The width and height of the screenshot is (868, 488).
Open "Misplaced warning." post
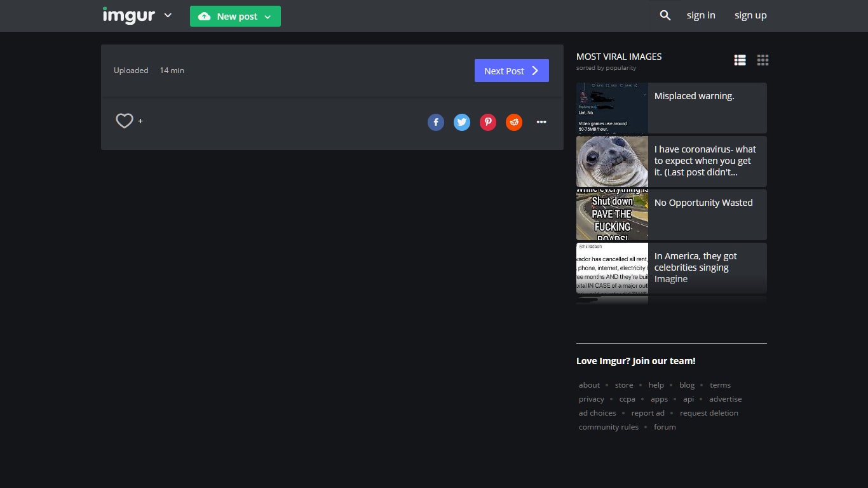coord(694,96)
